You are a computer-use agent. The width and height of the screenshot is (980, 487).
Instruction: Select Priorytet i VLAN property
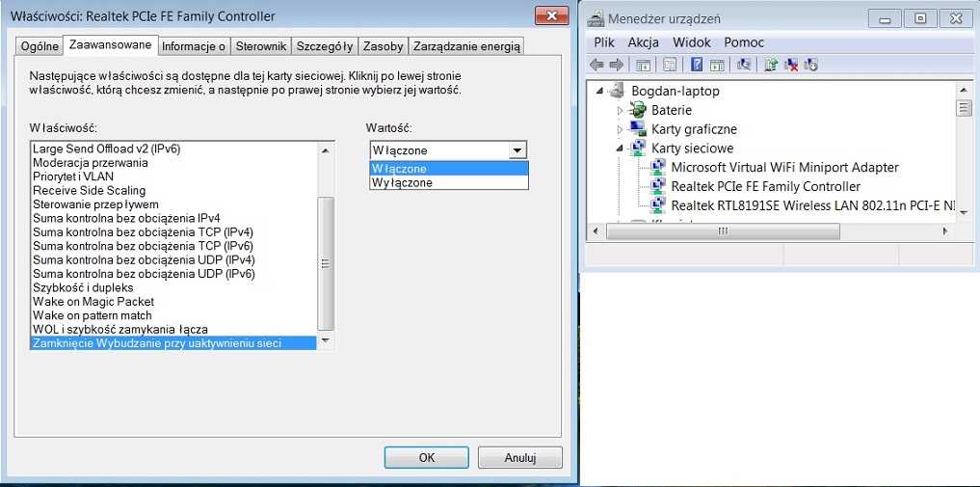pos(173,176)
